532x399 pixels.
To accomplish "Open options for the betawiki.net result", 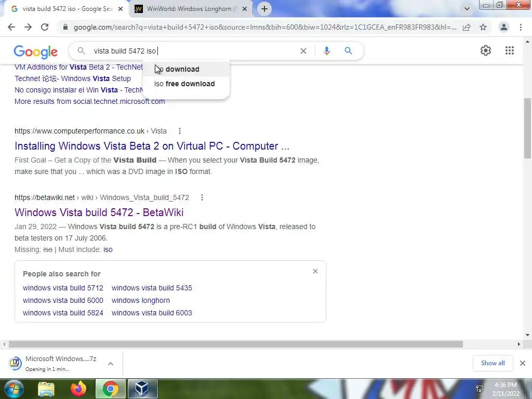I will coord(202,197).
